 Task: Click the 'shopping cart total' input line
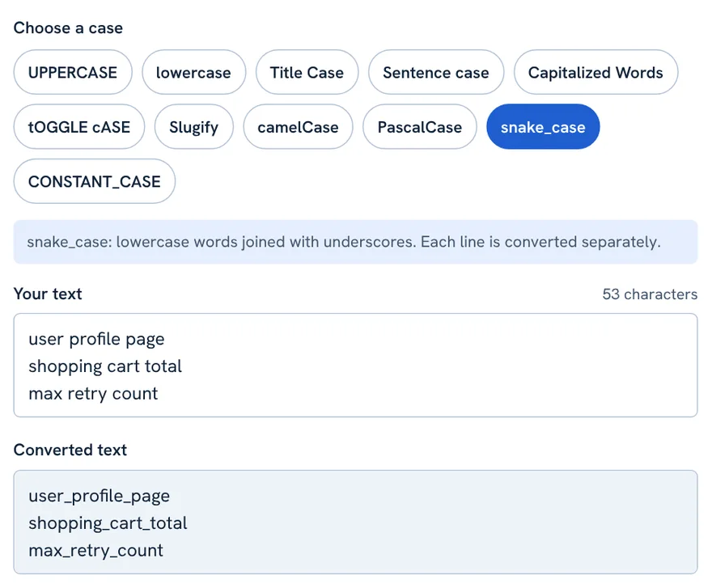pyautogui.click(x=105, y=366)
